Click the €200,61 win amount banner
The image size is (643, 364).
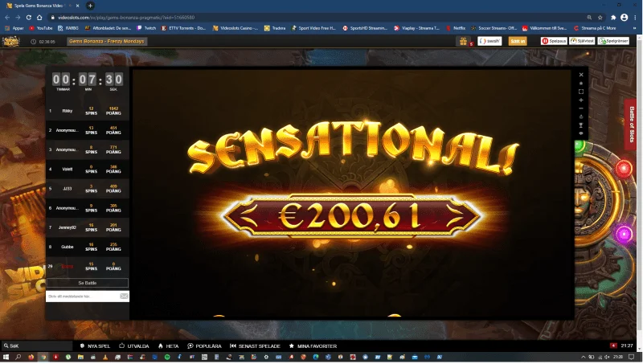click(x=351, y=215)
